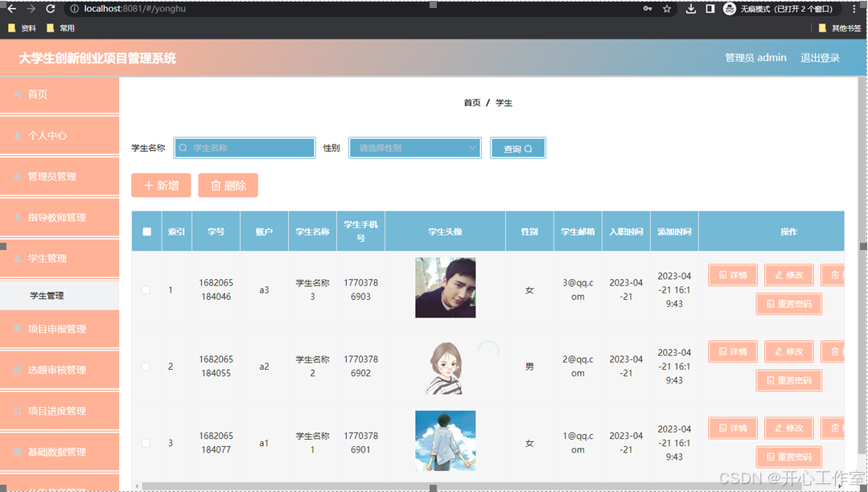Check the checkbox for student row 1
The height and width of the screenshot is (492, 868).
pyautogui.click(x=146, y=289)
